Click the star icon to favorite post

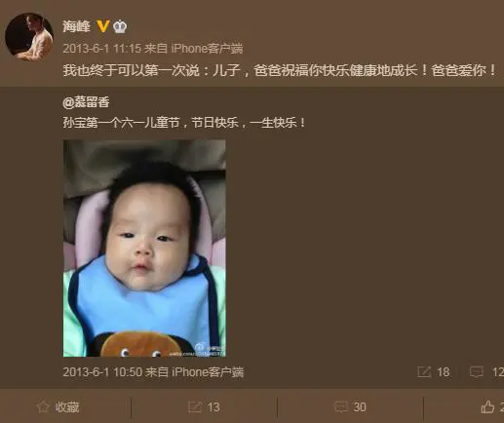(x=43, y=407)
